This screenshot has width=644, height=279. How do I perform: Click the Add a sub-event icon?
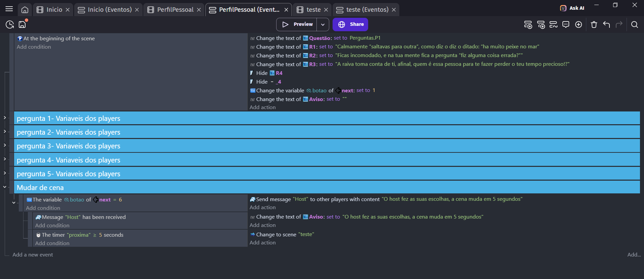coord(541,25)
